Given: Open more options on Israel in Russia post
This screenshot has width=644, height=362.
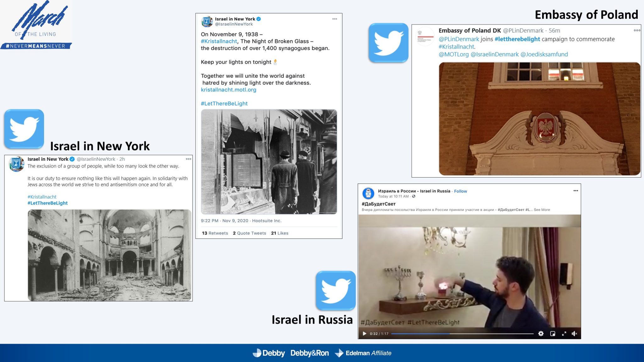Looking at the screenshot, I should 575,191.
